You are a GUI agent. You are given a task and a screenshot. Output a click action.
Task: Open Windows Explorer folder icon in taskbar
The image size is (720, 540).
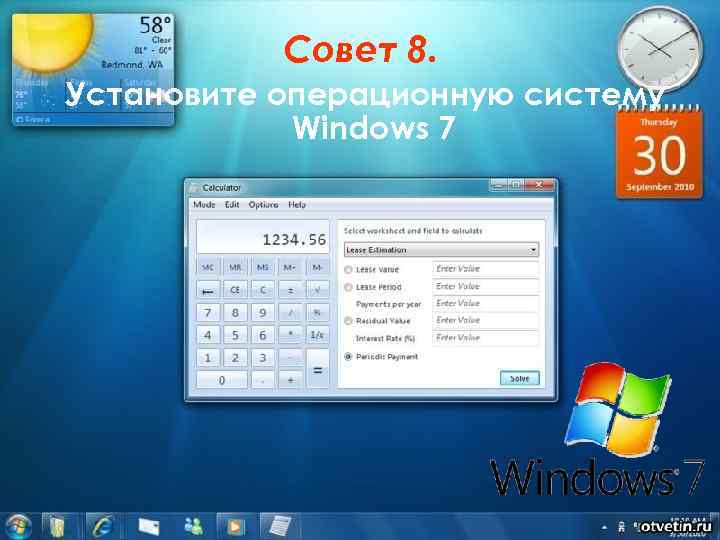point(57,526)
